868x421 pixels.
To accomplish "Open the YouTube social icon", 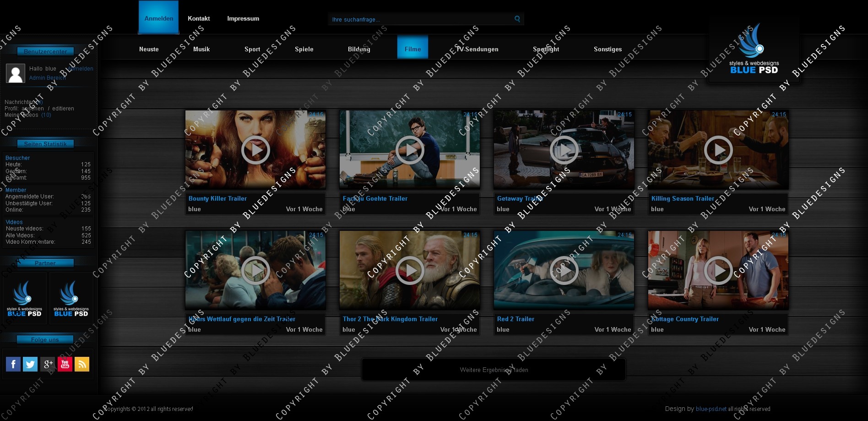I will point(65,364).
